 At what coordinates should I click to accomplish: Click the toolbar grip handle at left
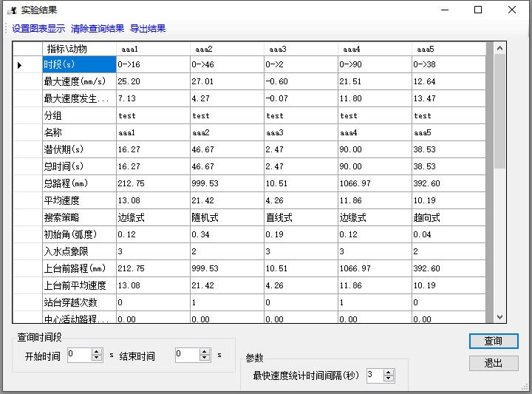(6, 29)
